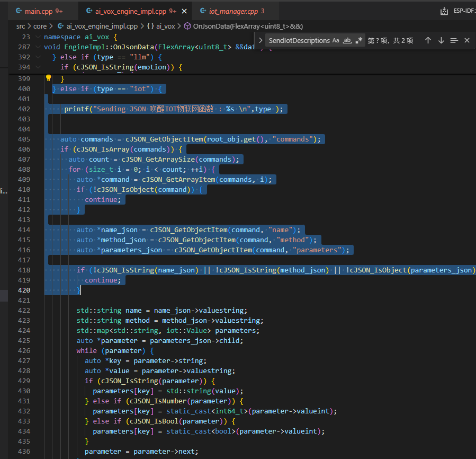Screen dimensions: 476x459
Task: Click the 'core' breadcrumb folder
Action: 40,25
